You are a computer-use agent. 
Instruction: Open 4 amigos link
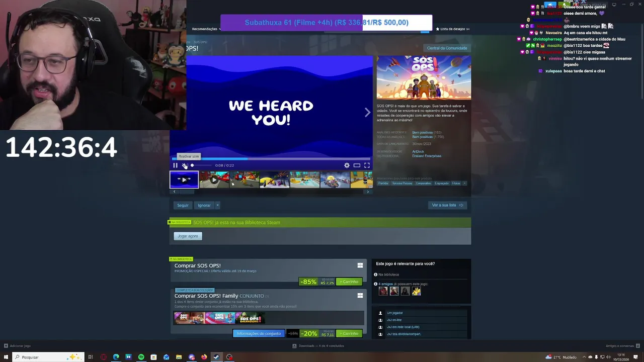coord(386,284)
